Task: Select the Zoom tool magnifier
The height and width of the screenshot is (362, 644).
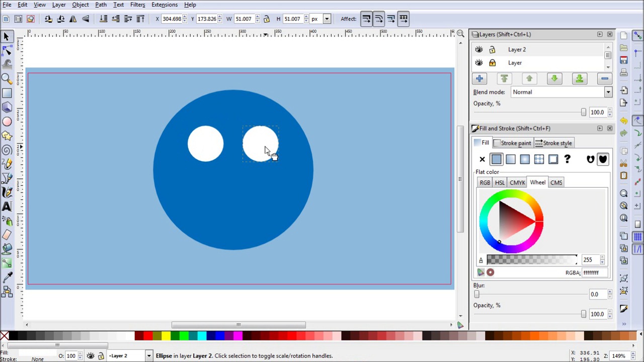Action: click(x=7, y=78)
